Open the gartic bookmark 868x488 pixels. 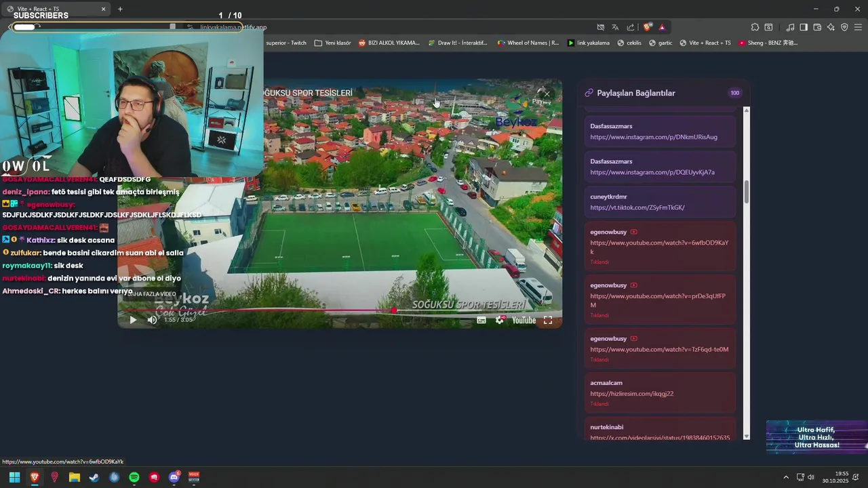click(660, 43)
